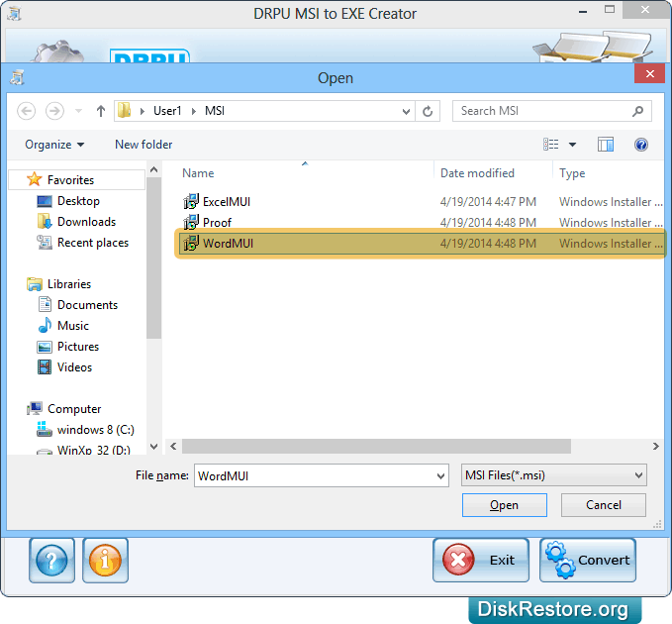The height and width of the screenshot is (624, 672).
Task: Open the recent locations dropdown arrow
Action: (78, 111)
